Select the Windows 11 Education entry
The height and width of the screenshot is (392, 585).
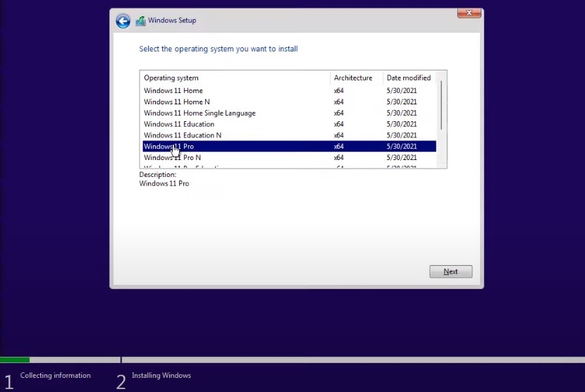pyautogui.click(x=179, y=124)
